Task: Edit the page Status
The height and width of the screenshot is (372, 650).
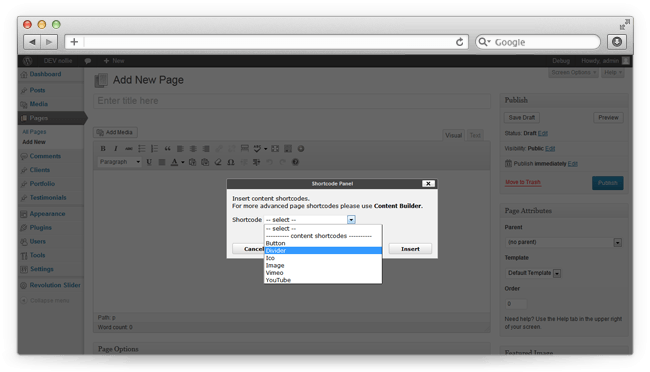Action: [543, 133]
